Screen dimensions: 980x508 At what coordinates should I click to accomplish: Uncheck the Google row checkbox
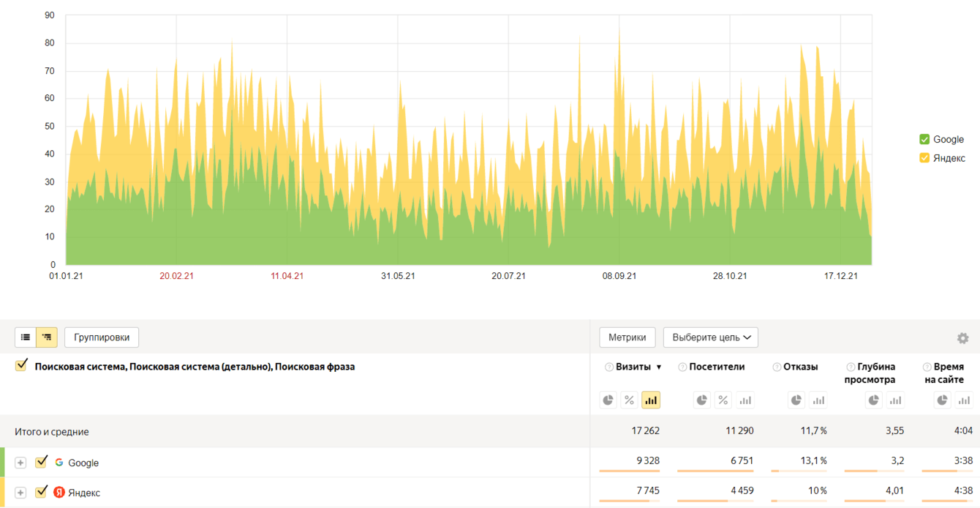pos(42,462)
